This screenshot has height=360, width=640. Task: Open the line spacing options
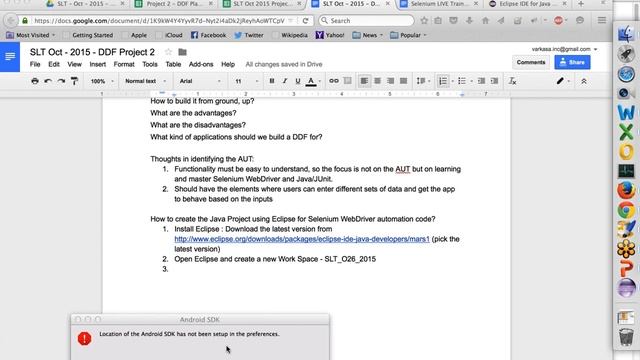423,81
